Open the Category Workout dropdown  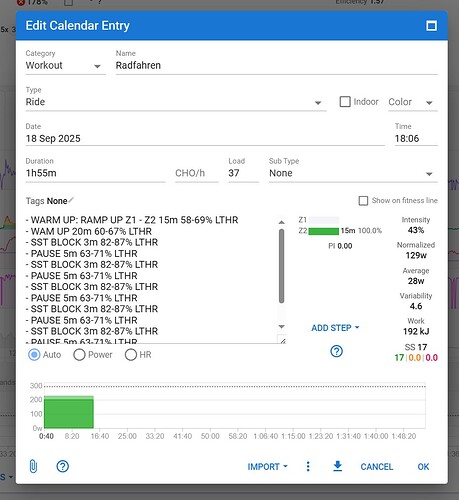coord(65,65)
